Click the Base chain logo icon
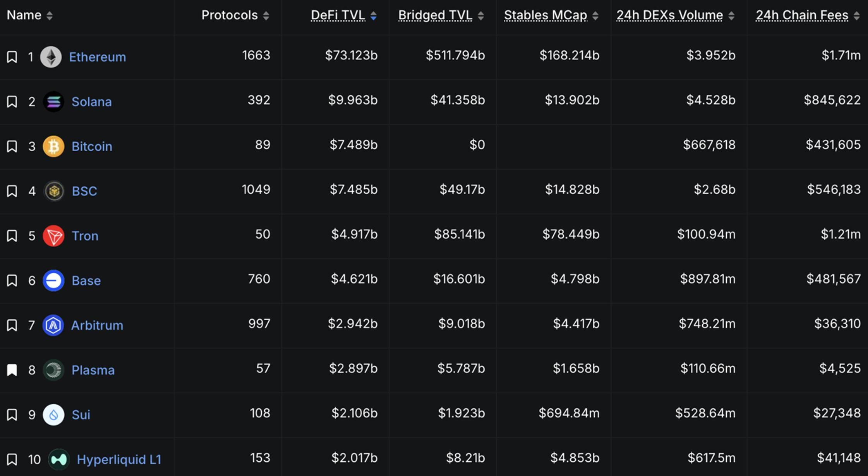 click(53, 281)
